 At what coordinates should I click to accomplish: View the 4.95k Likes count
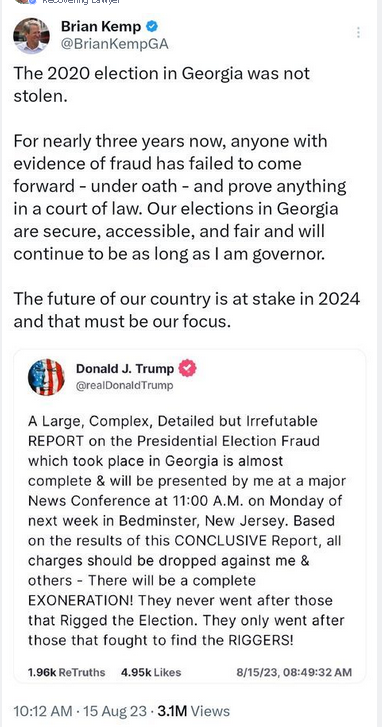coord(151,672)
